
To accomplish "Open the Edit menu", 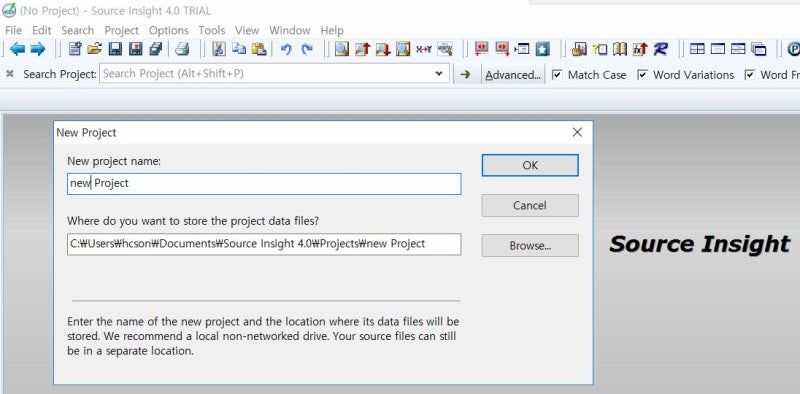I will pyautogui.click(x=42, y=30).
